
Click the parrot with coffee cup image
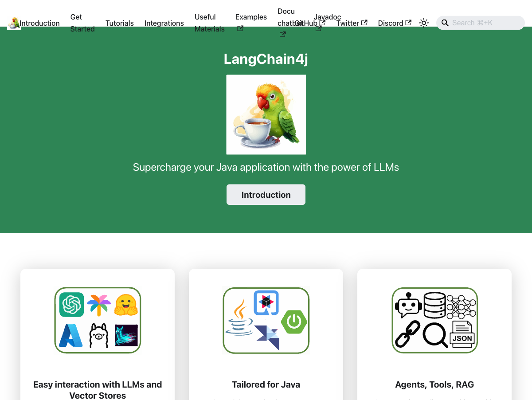pos(266,114)
